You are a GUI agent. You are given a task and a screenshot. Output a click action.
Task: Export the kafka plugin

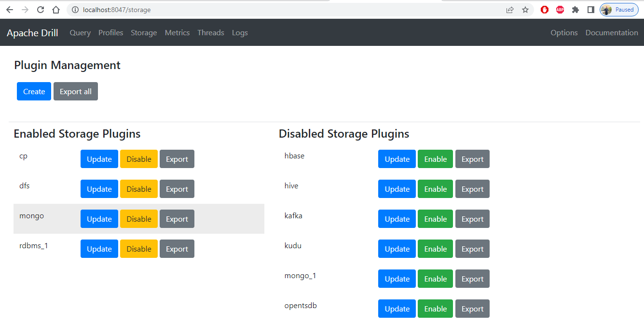point(472,219)
